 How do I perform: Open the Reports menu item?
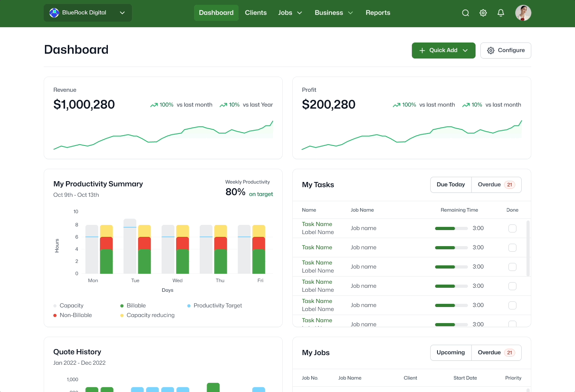point(378,13)
